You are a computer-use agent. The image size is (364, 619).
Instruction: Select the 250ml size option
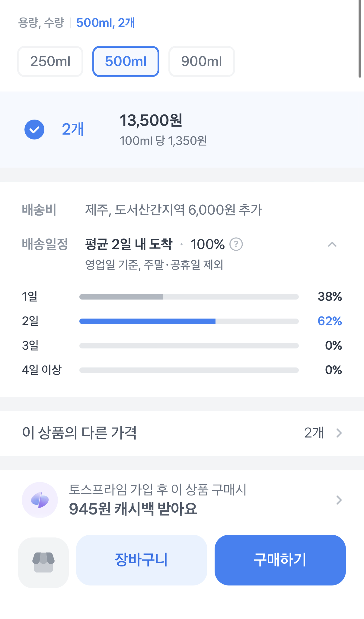click(x=50, y=62)
